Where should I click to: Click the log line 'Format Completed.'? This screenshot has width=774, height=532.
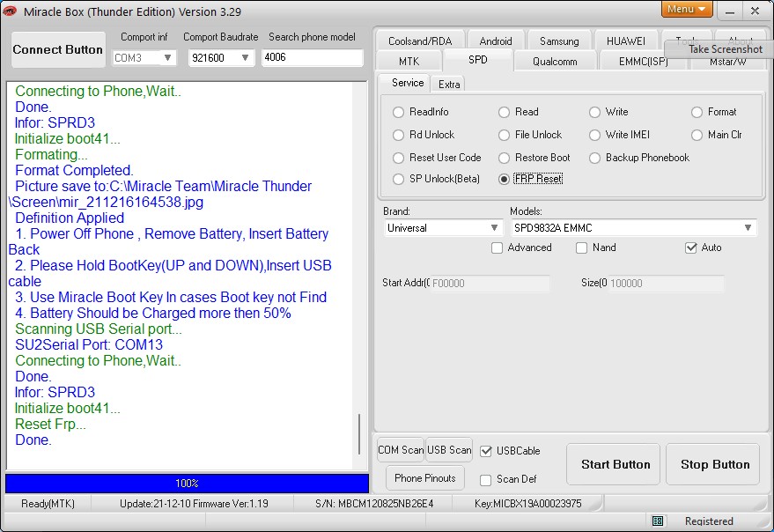(74, 170)
